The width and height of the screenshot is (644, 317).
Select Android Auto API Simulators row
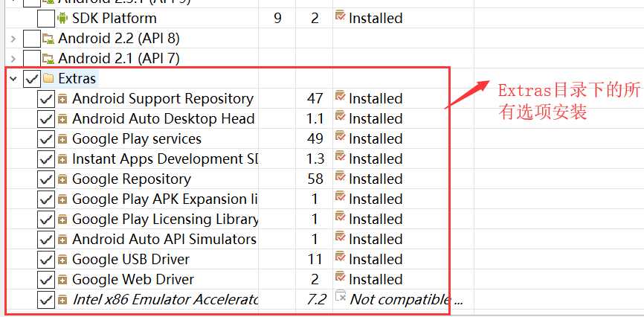[x=164, y=240]
